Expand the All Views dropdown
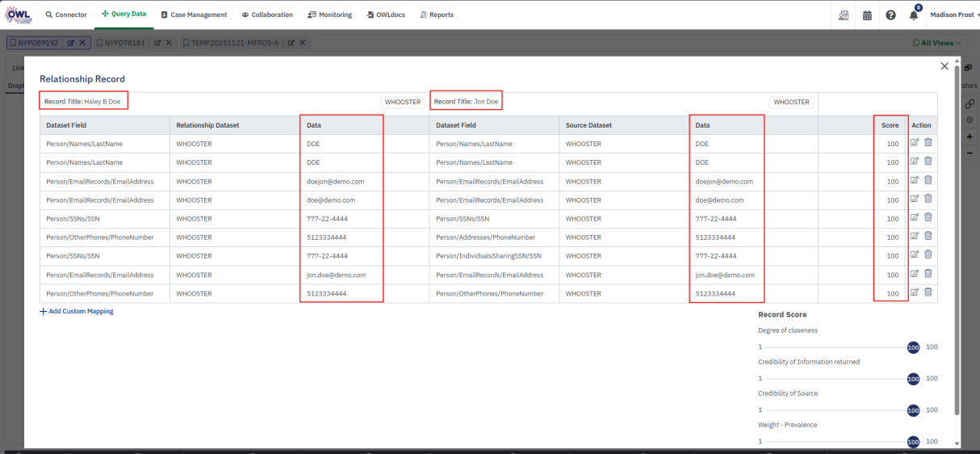The width and height of the screenshot is (980, 454). (937, 43)
